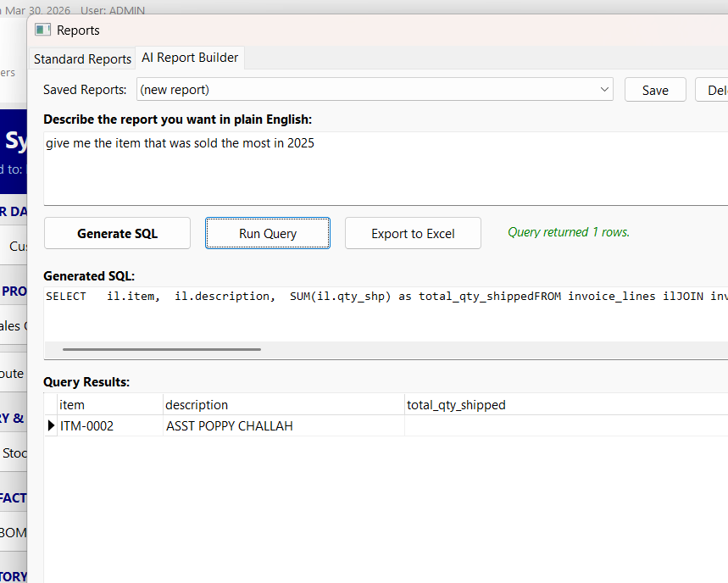The height and width of the screenshot is (583, 728).
Task: Run the query using Run Query
Action: (x=267, y=232)
